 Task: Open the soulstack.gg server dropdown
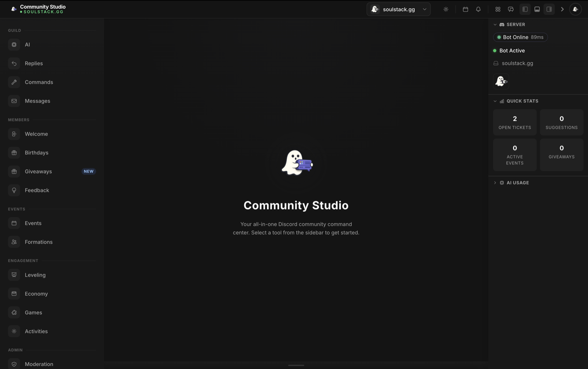tap(398, 9)
